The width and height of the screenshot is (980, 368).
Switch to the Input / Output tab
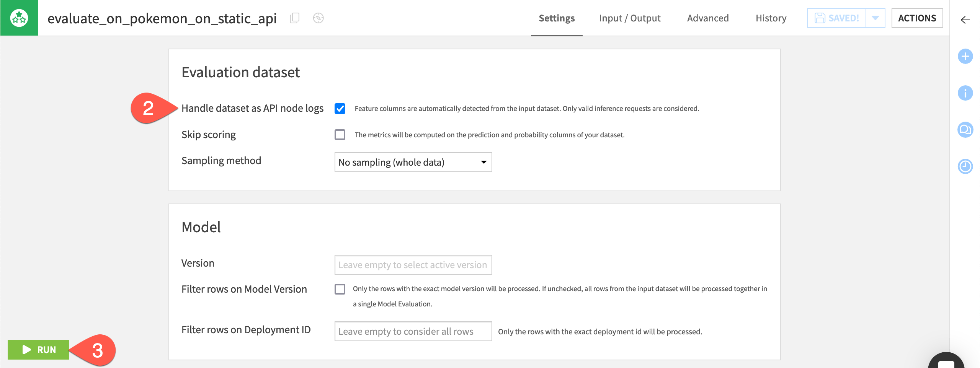tap(629, 18)
